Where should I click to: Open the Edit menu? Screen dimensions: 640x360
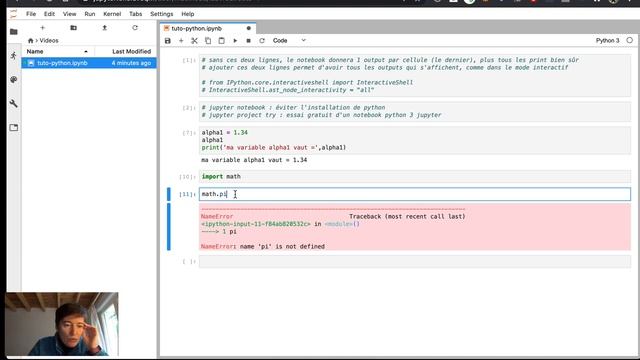coord(49,14)
